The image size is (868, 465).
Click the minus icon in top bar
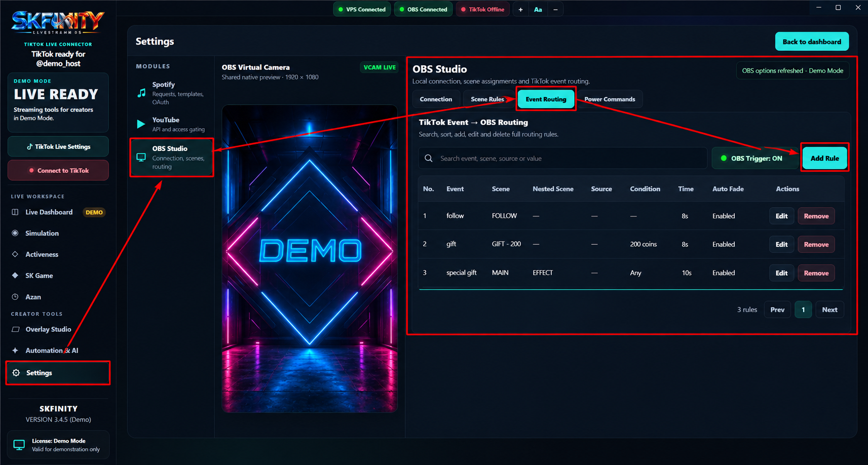555,9
